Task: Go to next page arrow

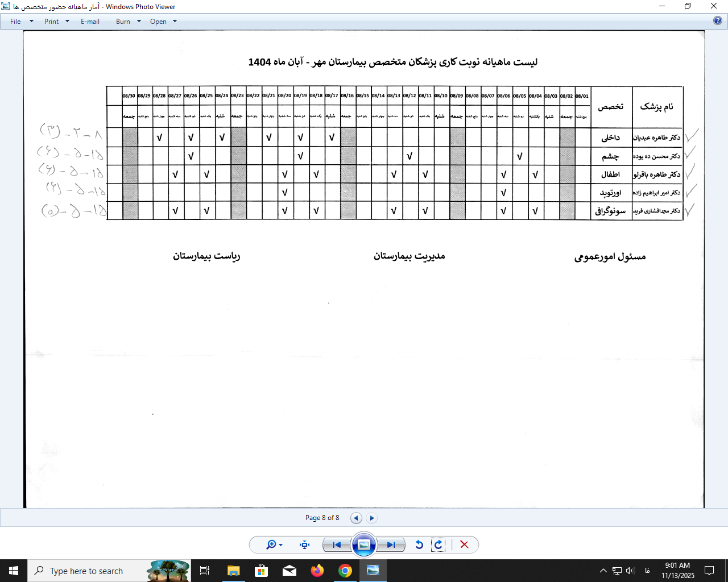Action: [x=372, y=518]
